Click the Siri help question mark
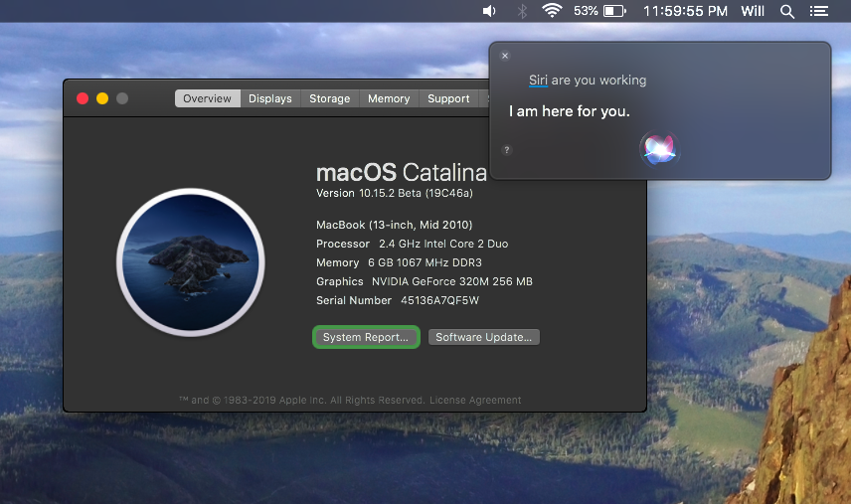Screen dimensions: 851x504 point(506,150)
